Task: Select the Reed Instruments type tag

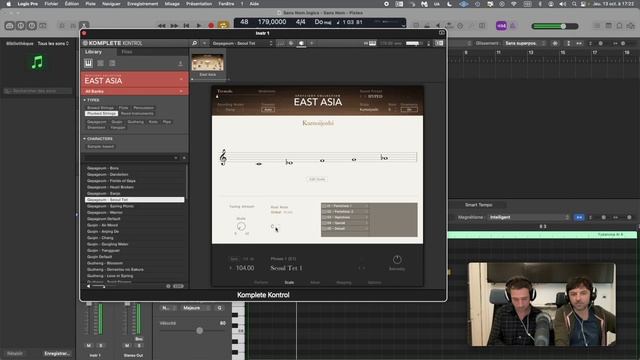Action: point(137,113)
